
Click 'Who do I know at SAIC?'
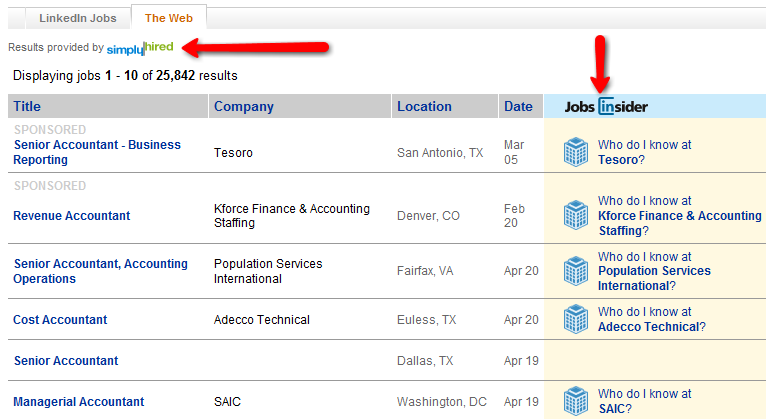pos(644,401)
